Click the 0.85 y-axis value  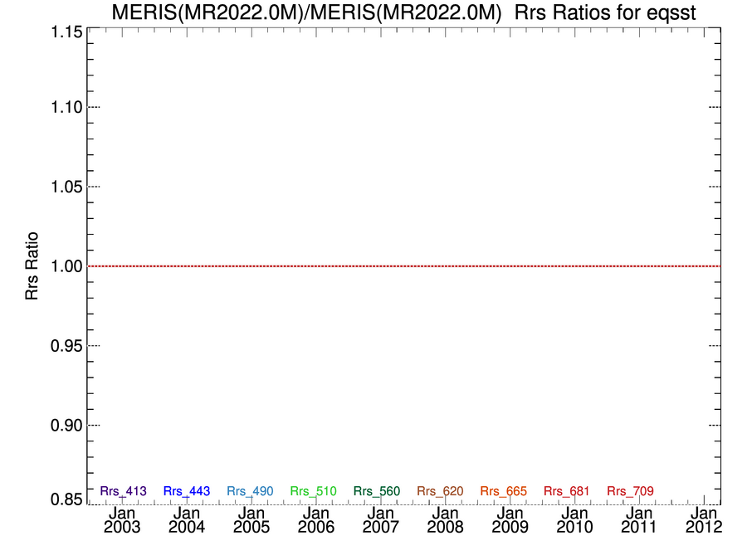point(66,499)
